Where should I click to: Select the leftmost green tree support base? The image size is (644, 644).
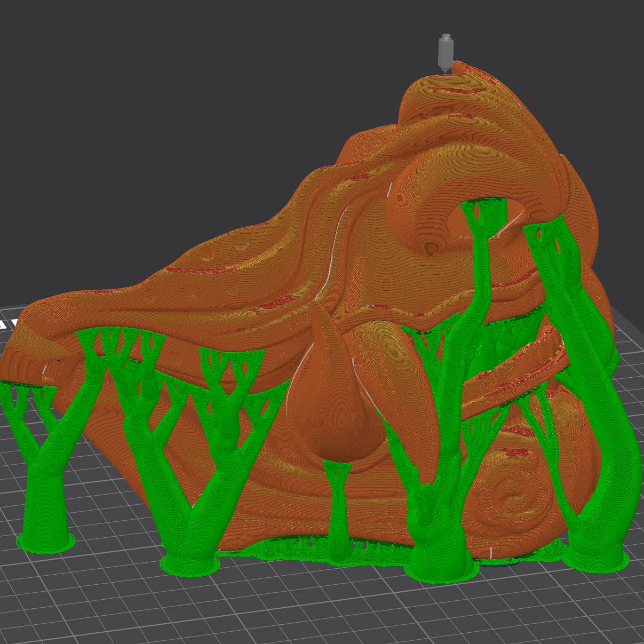point(45,540)
